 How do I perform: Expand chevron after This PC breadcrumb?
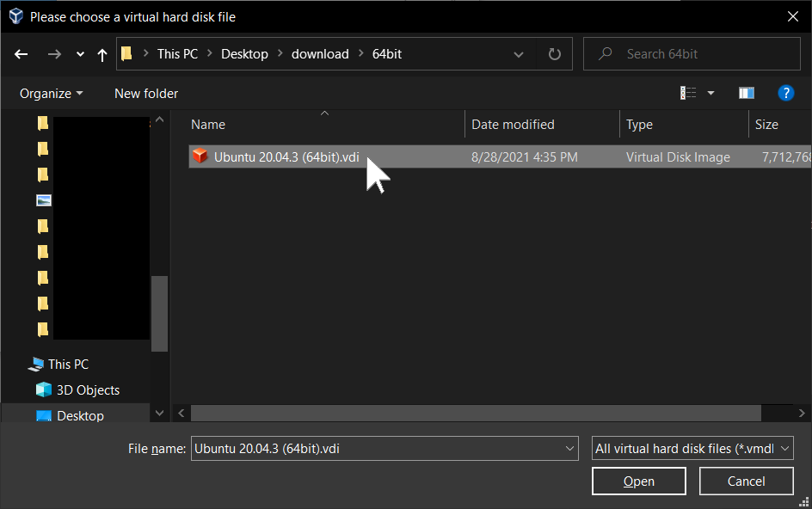[210, 53]
